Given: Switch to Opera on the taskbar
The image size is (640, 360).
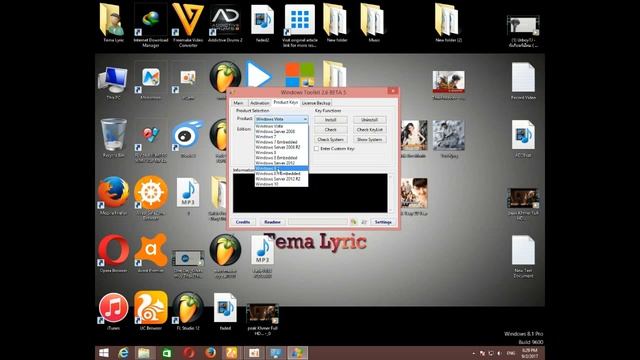Looking at the screenshot, I should [189, 353].
